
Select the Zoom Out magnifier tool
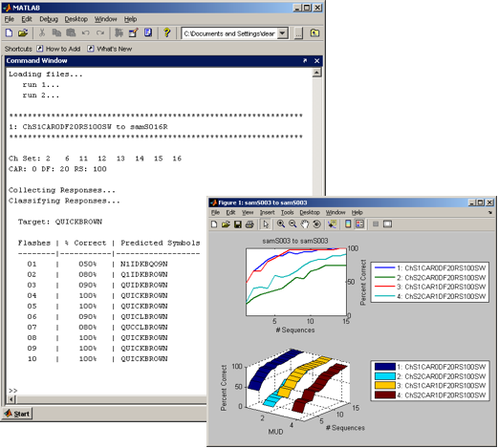(x=292, y=224)
